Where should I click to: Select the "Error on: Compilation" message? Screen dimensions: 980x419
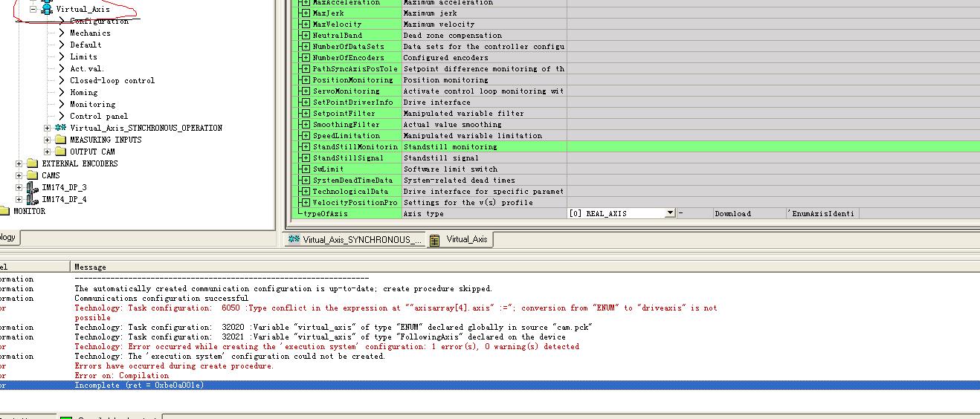click(121, 375)
